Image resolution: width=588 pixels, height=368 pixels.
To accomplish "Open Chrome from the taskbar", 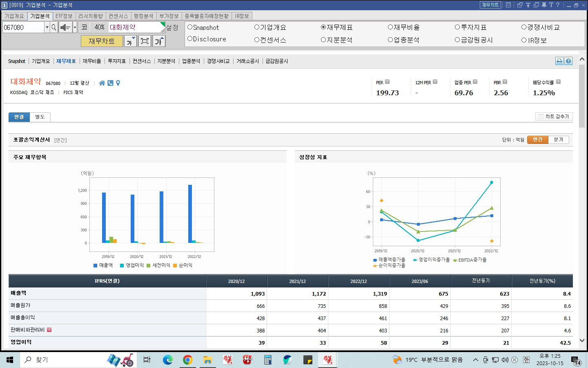I will (x=187, y=360).
